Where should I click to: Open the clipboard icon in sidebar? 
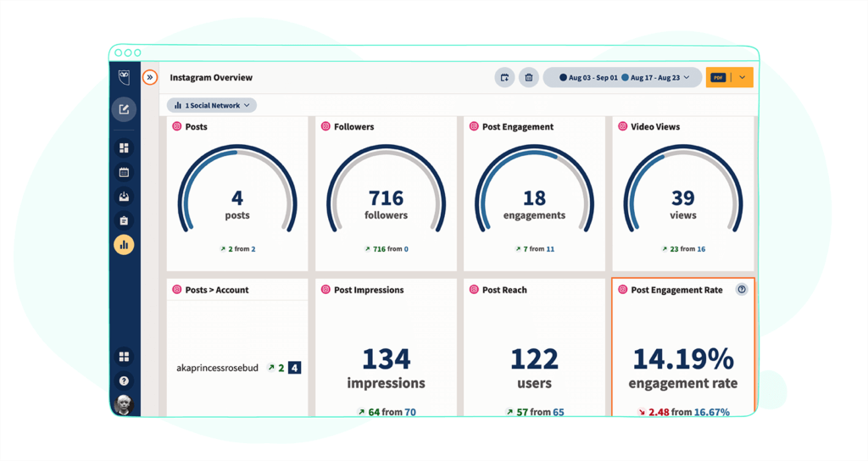124,220
